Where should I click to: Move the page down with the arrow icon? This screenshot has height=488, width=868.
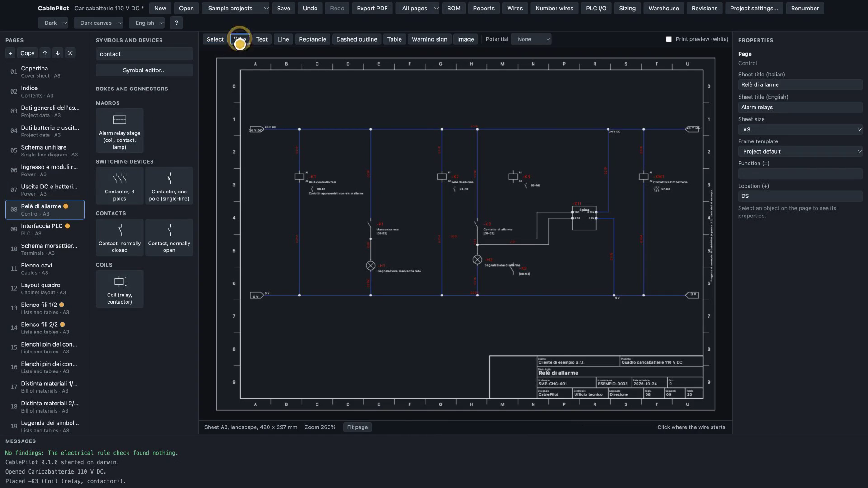(57, 53)
